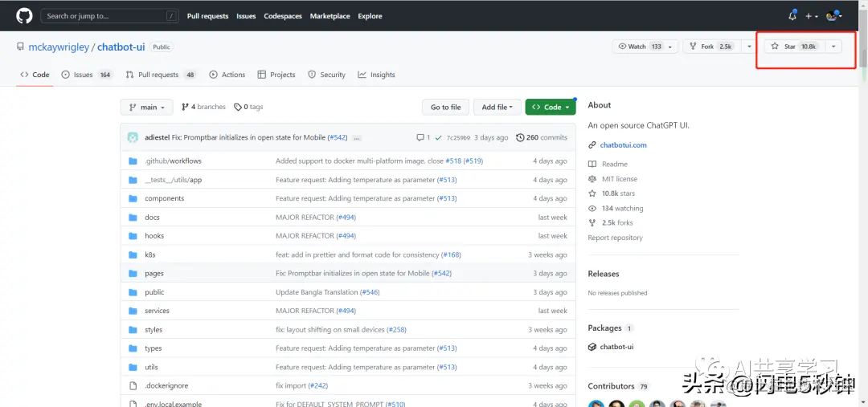Image resolution: width=868 pixels, height=407 pixels.
Task: Open Pull requests in top navigation
Action: pos(207,16)
